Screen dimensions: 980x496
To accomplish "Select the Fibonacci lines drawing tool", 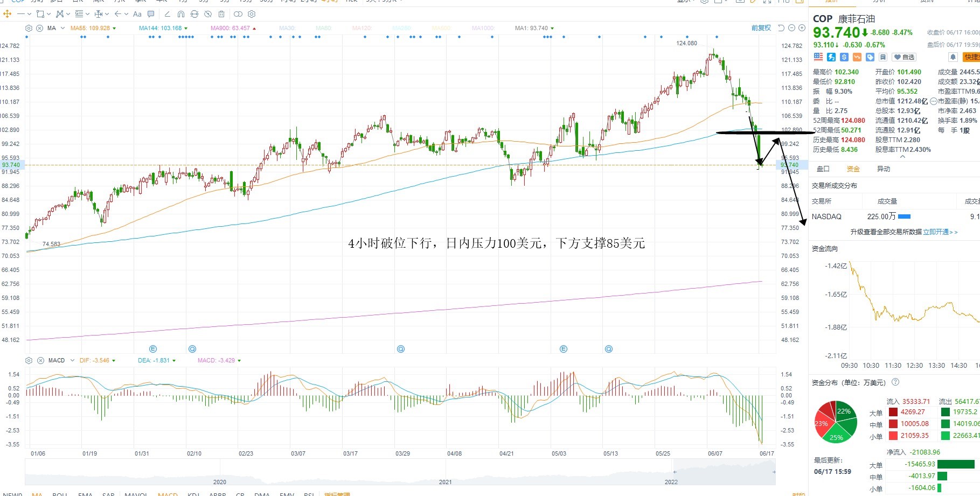I will 79,14.
